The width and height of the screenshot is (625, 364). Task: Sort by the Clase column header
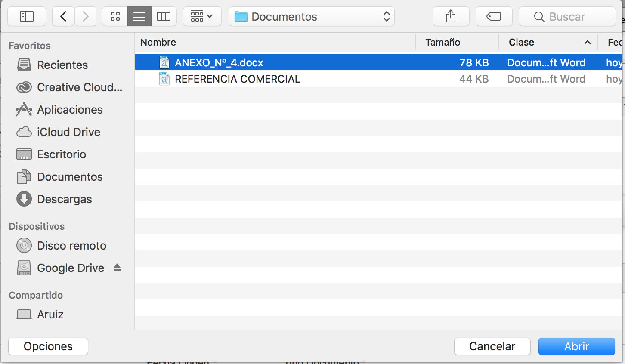click(548, 42)
